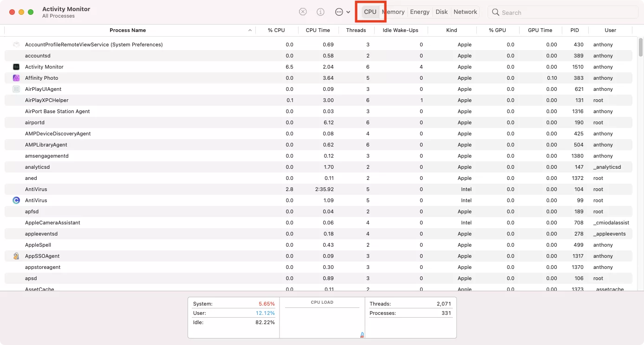Click the AppSSOAgent lock icon

(15, 256)
